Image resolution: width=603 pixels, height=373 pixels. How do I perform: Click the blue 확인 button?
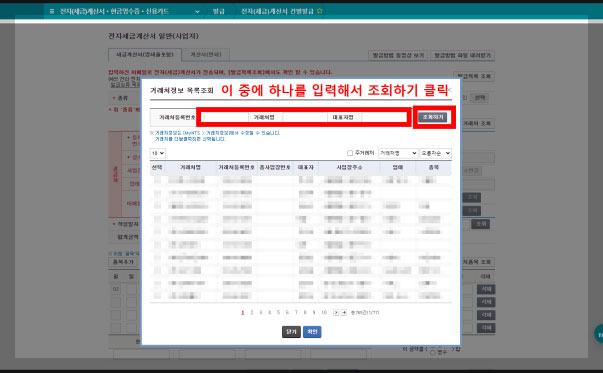click(312, 331)
